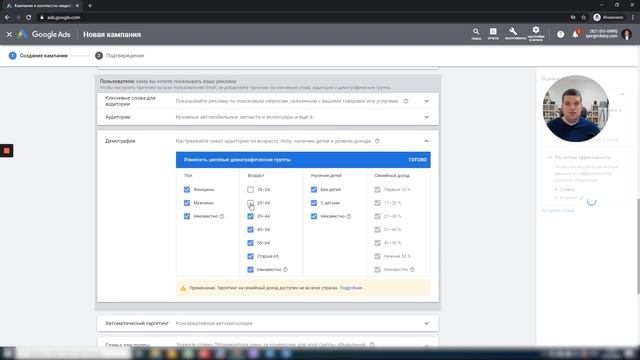Click the Windows Start button on taskbar
640x360 pixels.
point(7,353)
